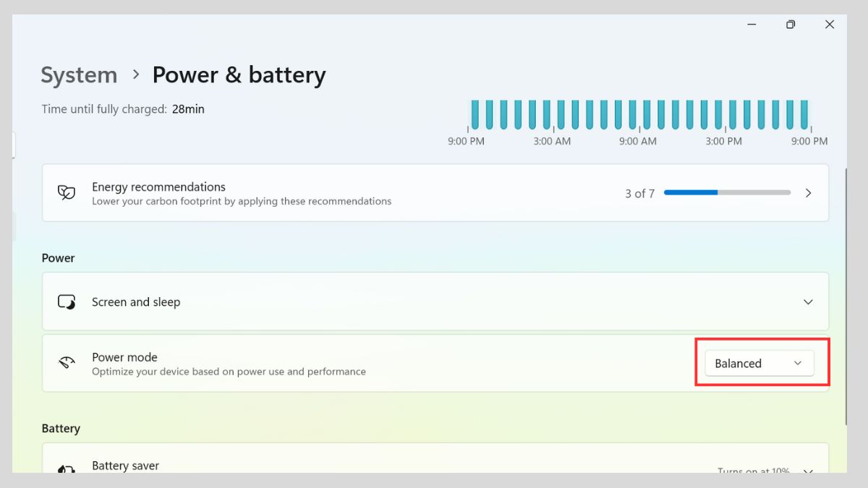Go back to System in breadcrumb
Screen dimensions: 868x488
pyautogui.click(x=79, y=75)
